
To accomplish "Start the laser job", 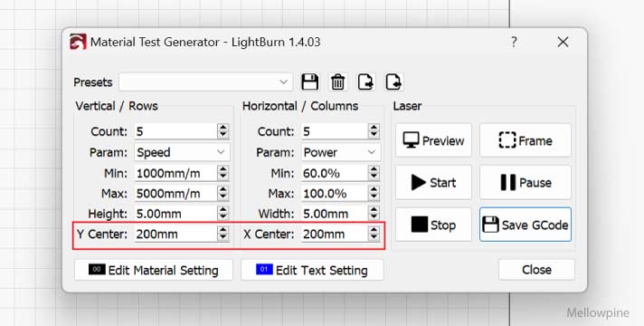I will (x=434, y=182).
